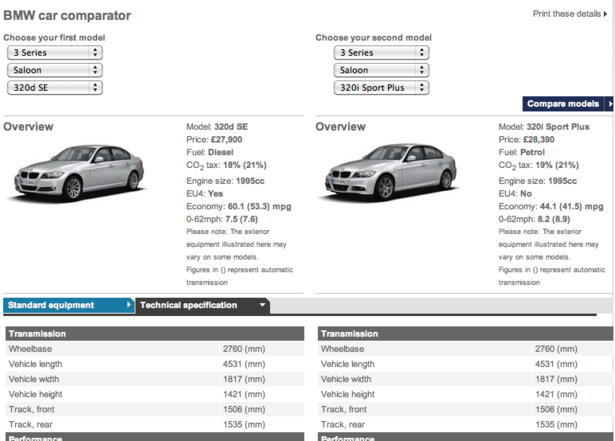Click the arrow icon beside Print these details
The image size is (615, 441).
tap(605, 14)
